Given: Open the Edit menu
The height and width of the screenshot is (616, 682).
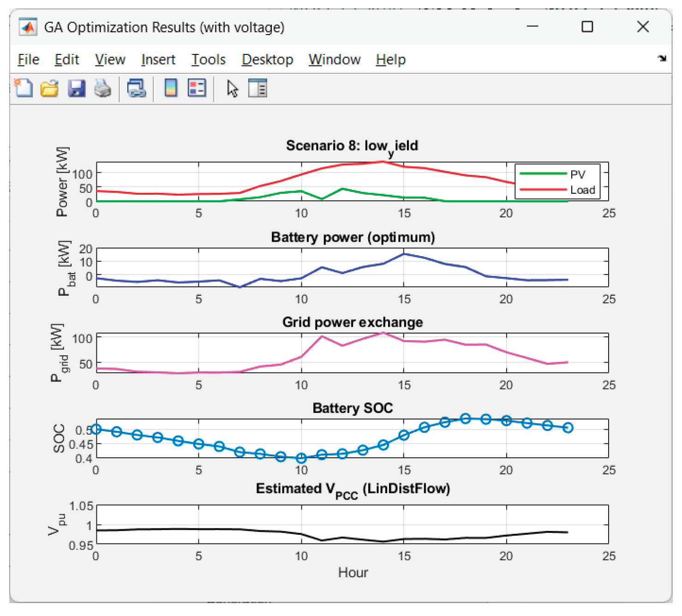Looking at the screenshot, I should pos(67,60).
